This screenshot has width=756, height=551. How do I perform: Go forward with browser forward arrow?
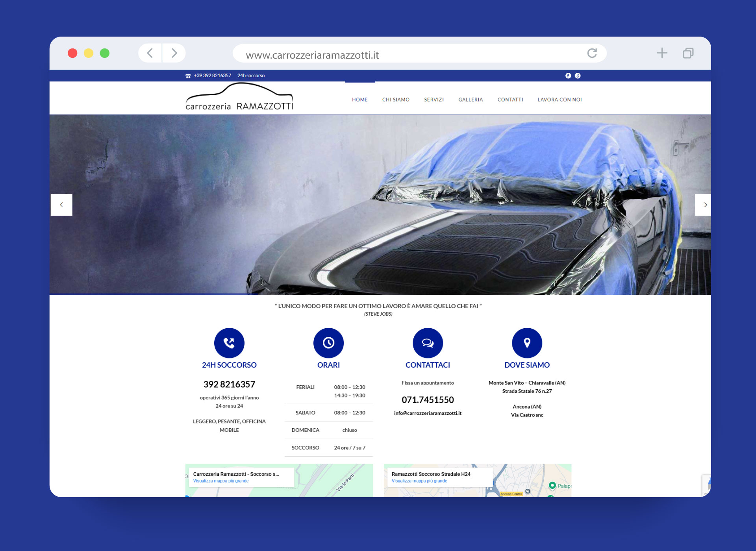pyautogui.click(x=174, y=53)
